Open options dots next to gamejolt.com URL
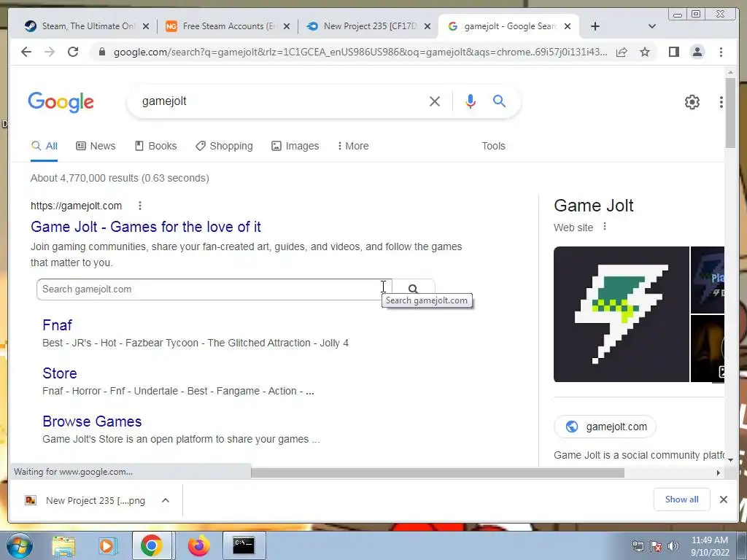The width and height of the screenshot is (747, 560). coord(139,206)
